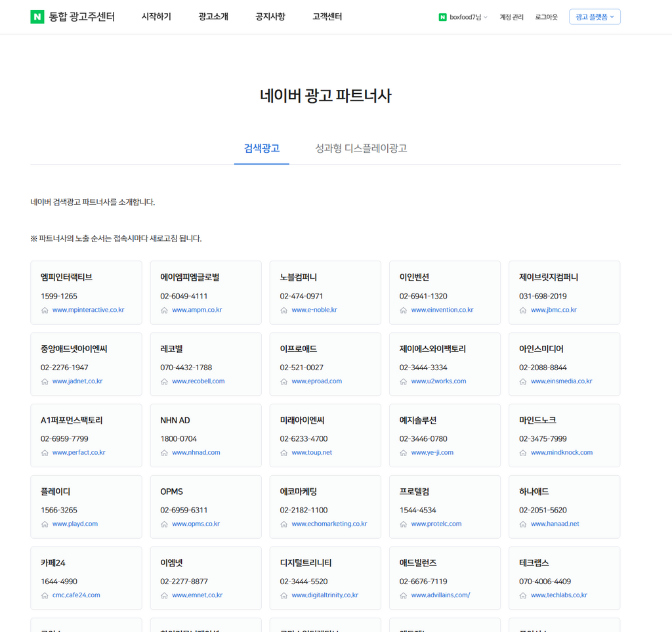
Task: Open the 광고소개 menu
Action: (213, 16)
